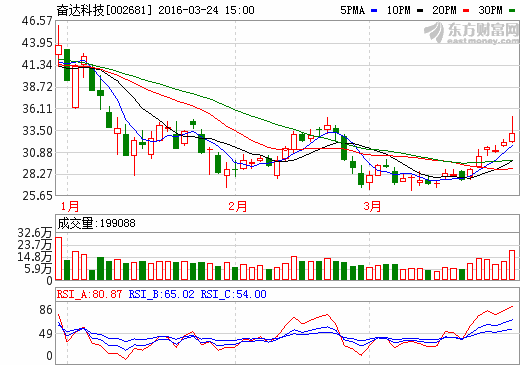Click the tallest first volume bar
520x365 pixels.
[x=58, y=259]
